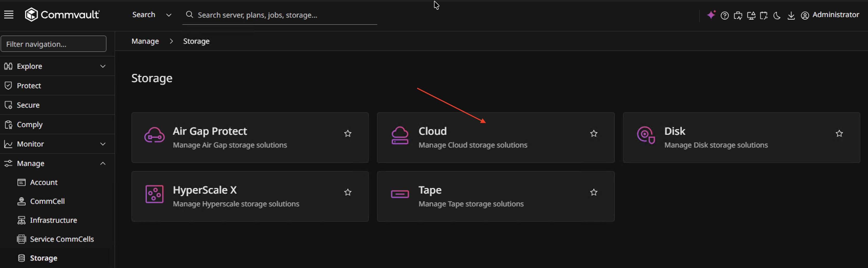Open the calendar with wrench icon

[764, 16]
